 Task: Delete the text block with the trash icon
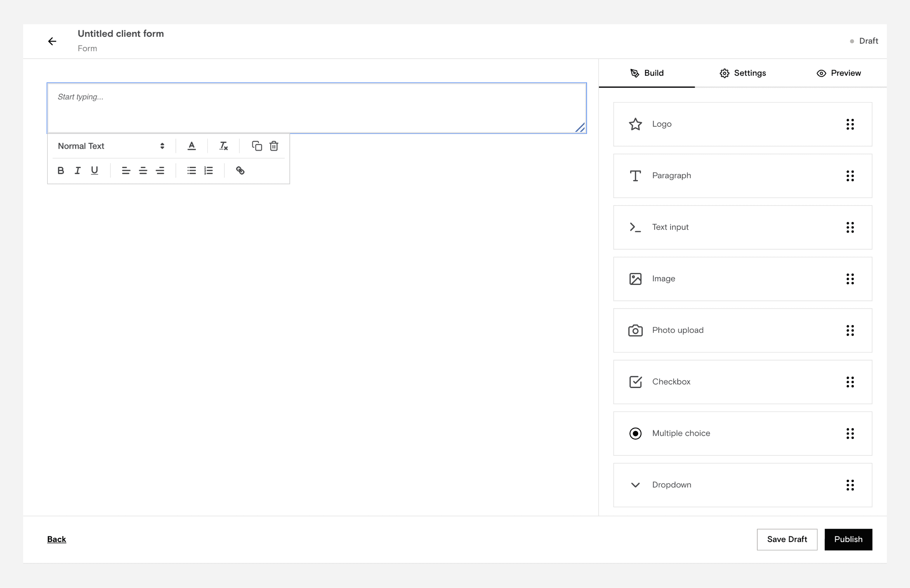274,146
